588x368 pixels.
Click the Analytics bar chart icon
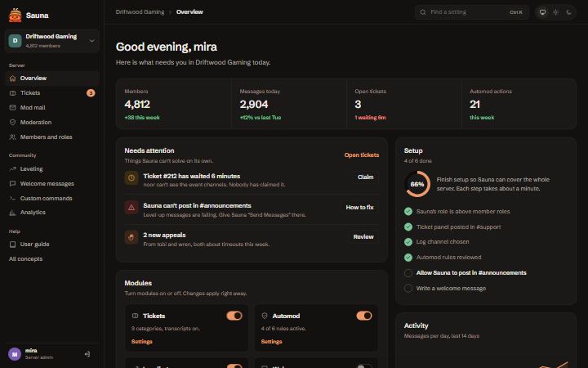point(12,213)
